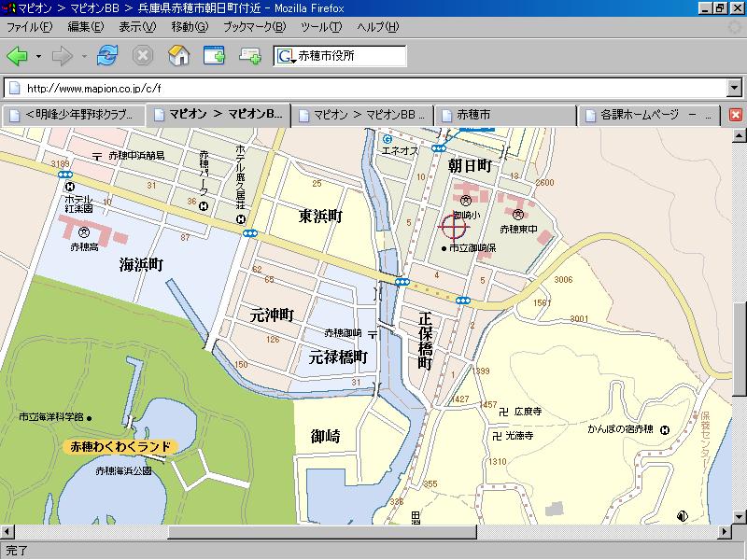Click the 赤穂中浜簡易 post office symbol
747x560 pixels.
coord(97,156)
